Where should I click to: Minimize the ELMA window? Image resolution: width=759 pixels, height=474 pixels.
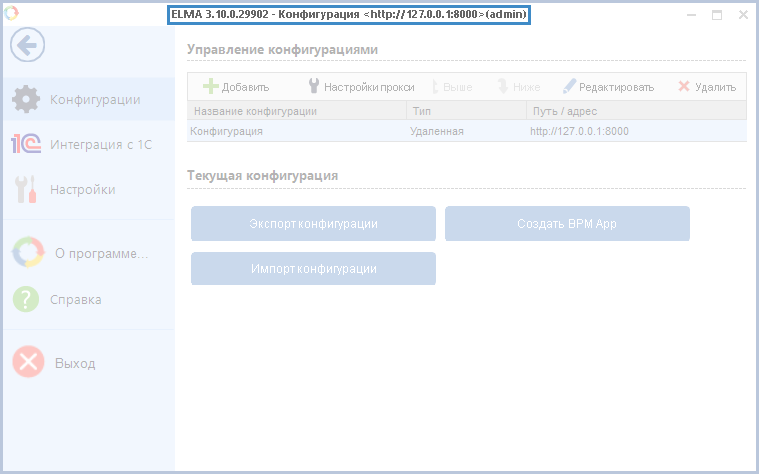pyautogui.click(x=691, y=15)
